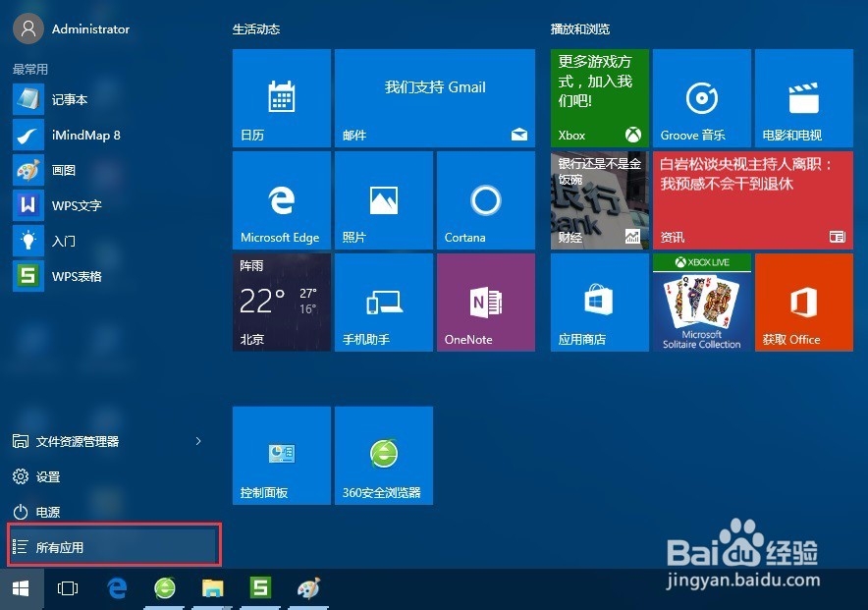Launch 360 Secure Browser (360安全浏览器) tile
868x610 pixels.
tap(384, 456)
